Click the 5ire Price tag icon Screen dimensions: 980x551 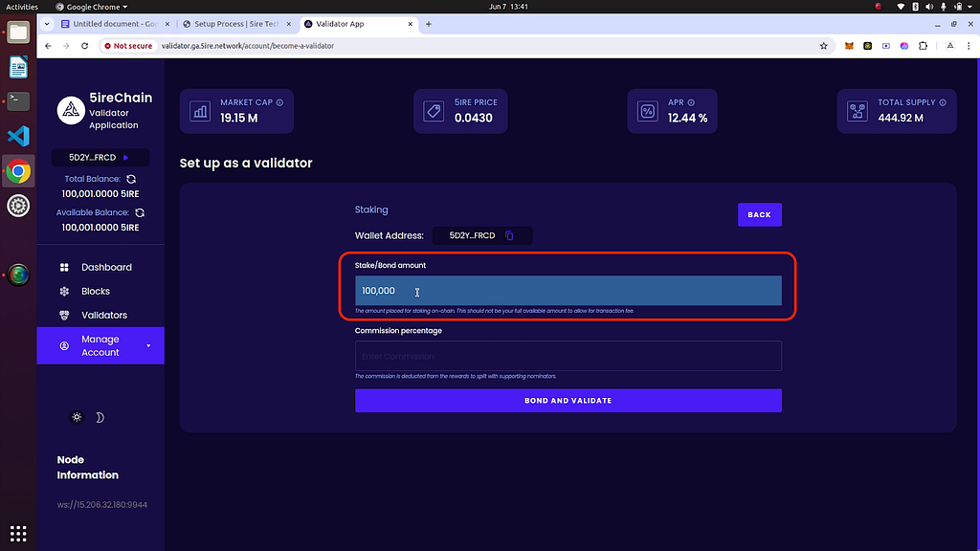(434, 111)
